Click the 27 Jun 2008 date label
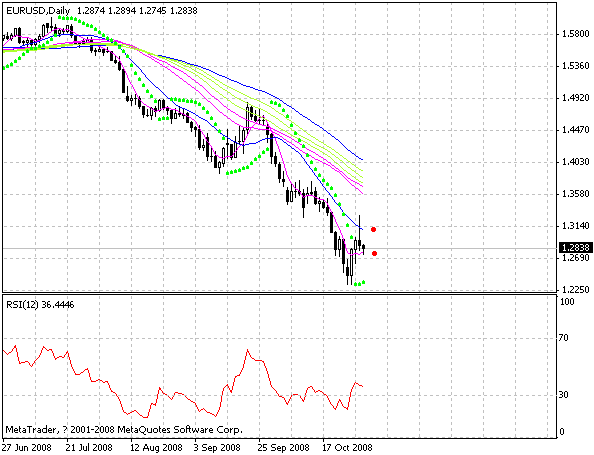Screen dimensions: 594x455 (27, 448)
